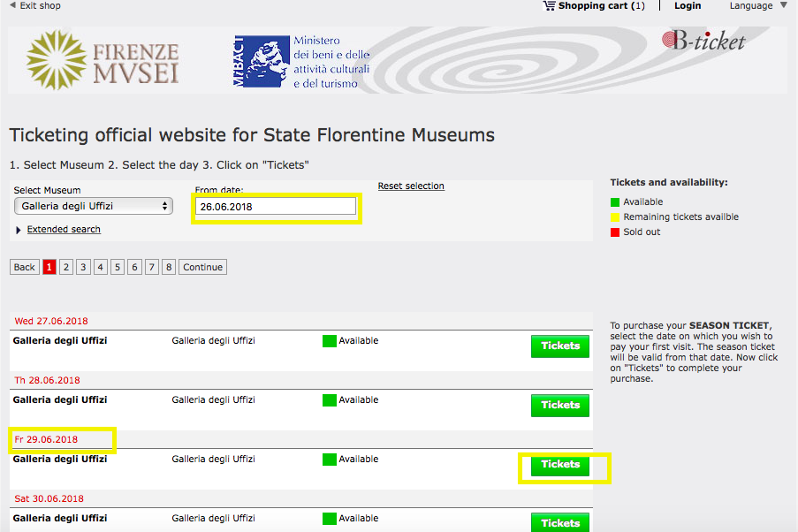798x532 pixels.
Task: Go to results page 7
Action: point(152,267)
